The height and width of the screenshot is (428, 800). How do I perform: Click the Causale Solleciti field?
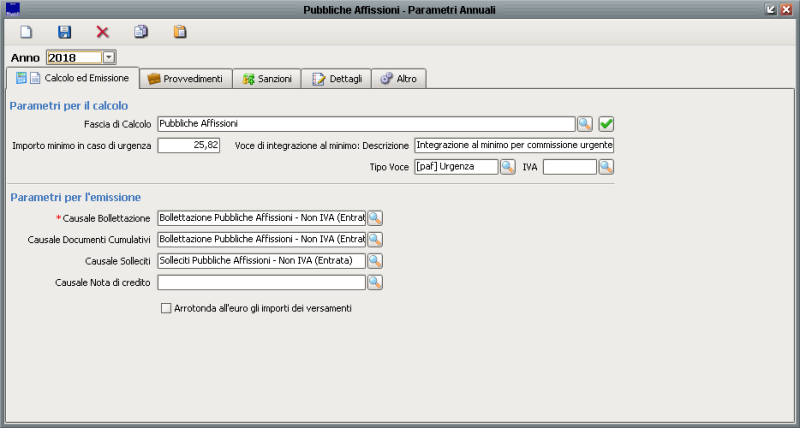[x=262, y=261]
